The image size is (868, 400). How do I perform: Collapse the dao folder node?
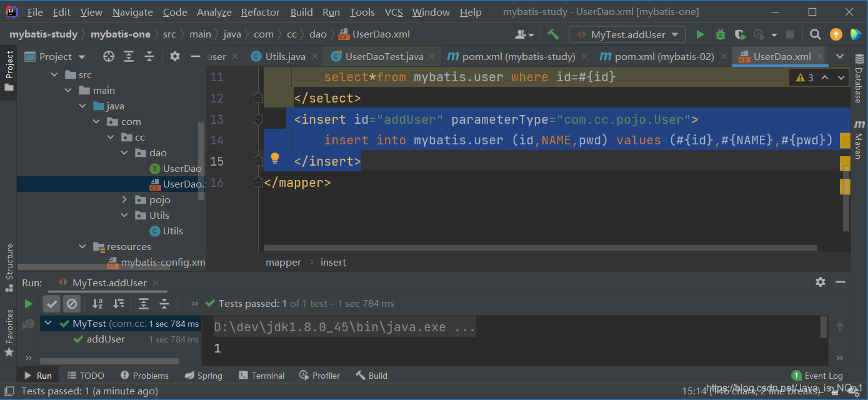(125, 153)
